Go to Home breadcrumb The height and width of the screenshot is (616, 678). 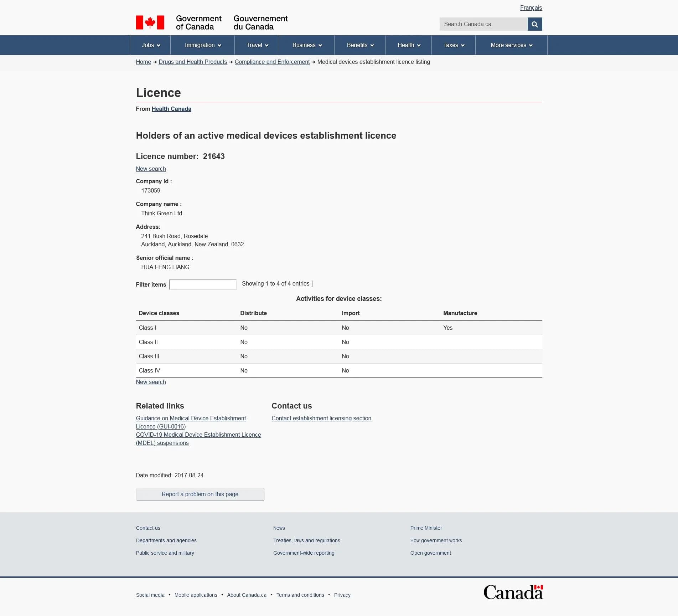click(144, 62)
